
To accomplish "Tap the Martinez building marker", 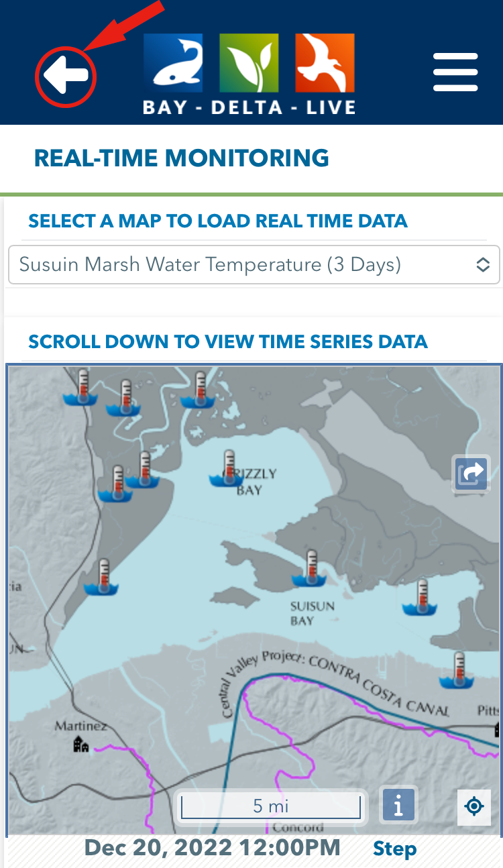I will click(x=81, y=743).
